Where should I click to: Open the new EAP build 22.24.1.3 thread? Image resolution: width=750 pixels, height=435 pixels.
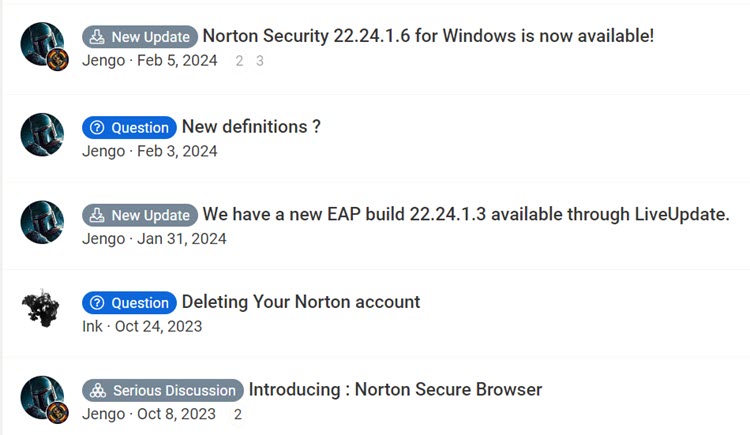(x=466, y=214)
